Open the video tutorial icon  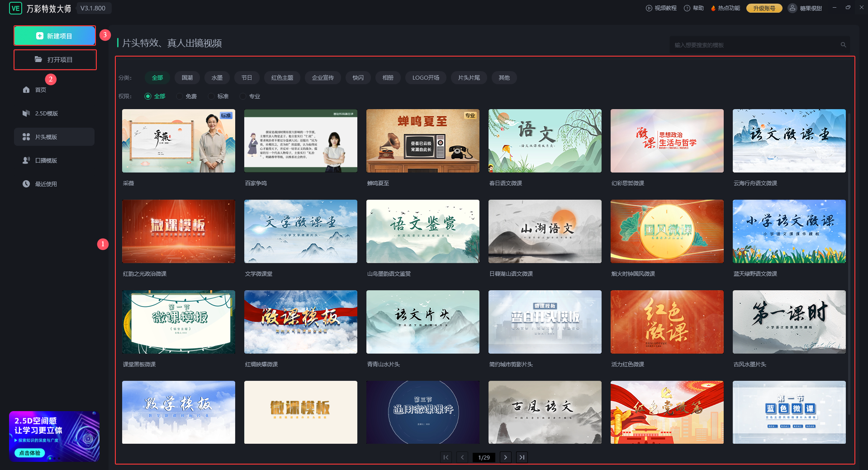(649, 8)
